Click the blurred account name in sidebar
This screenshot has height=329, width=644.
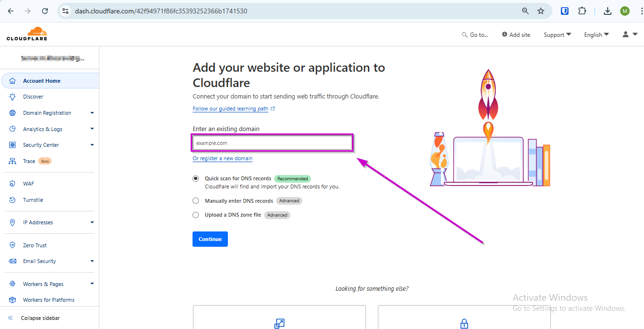pos(53,58)
